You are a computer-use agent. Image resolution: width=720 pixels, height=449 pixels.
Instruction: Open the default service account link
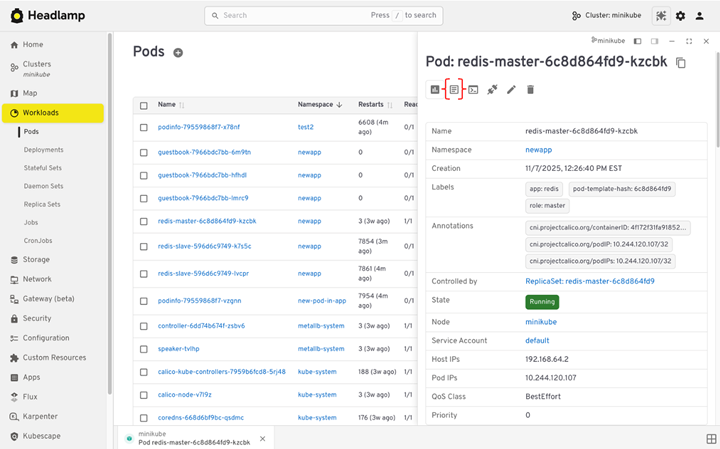click(x=537, y=340)
